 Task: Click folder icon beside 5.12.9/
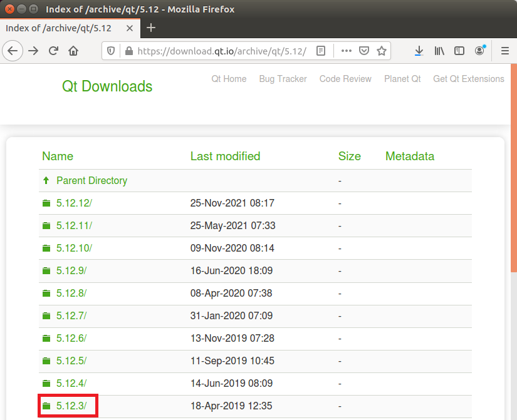pyautogui.click(x=46, y=271)
